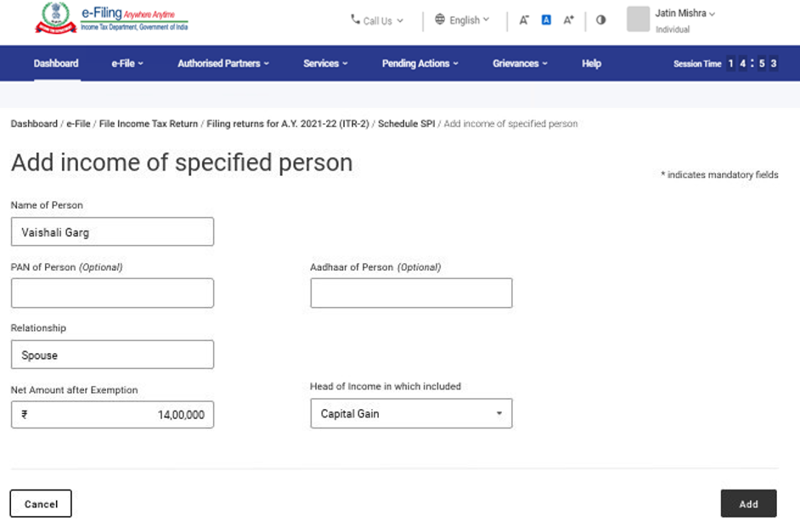The width and height of the screenshot is (800, 532).
Task: Click the Cancel button
Action: (41, 504)
